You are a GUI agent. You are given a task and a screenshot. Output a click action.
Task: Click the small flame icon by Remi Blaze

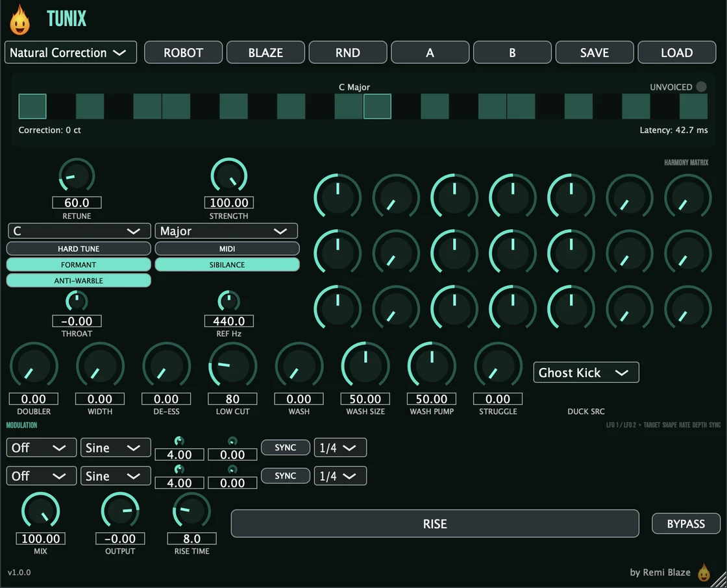704,572
